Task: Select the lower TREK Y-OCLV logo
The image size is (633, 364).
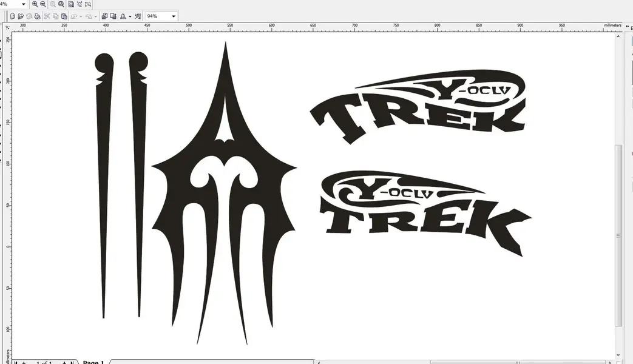Action: coord(425,213)
